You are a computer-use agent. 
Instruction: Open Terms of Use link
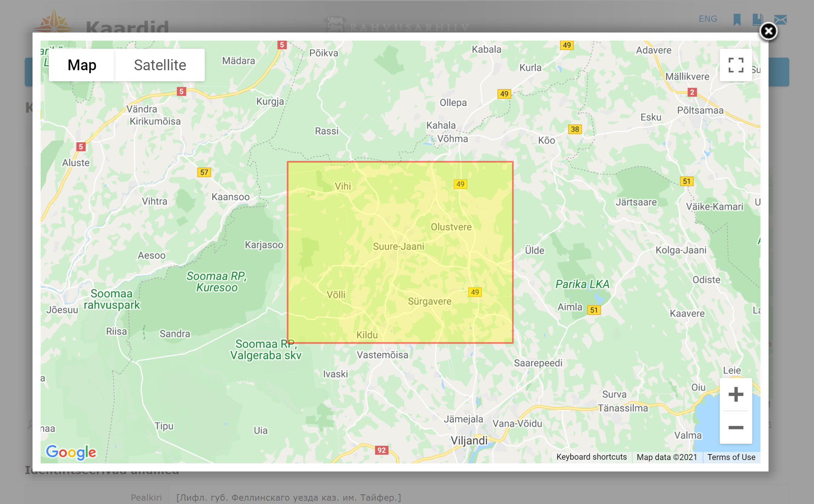[731, 457]
